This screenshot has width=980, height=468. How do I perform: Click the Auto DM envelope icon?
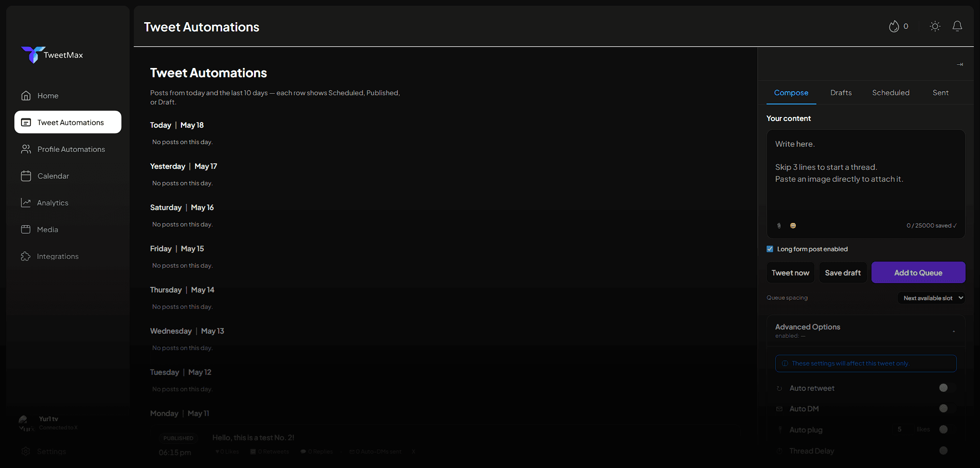(x=779, y=409)
